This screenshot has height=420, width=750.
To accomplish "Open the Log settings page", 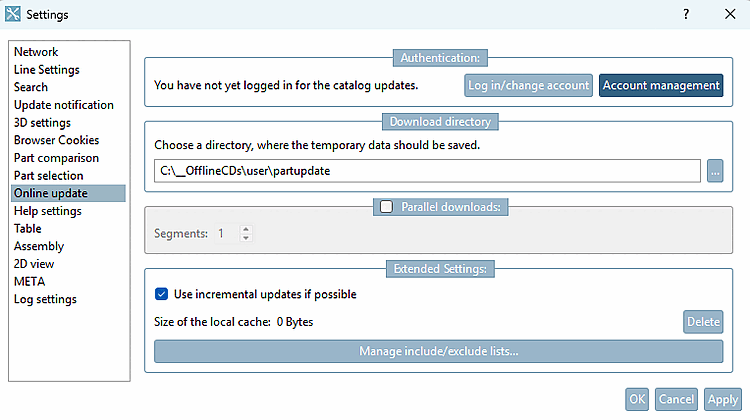I will [45, 299].
